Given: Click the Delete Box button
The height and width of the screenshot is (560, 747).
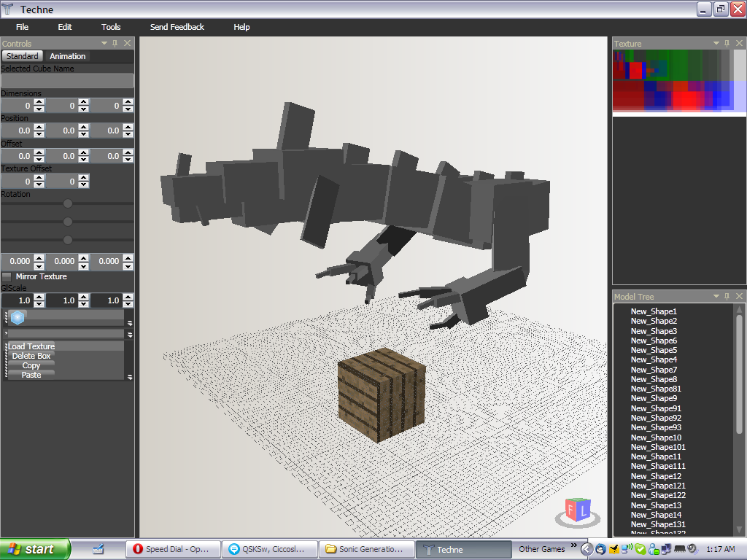Looking at the screenshot, I should (x=30, y=356).
